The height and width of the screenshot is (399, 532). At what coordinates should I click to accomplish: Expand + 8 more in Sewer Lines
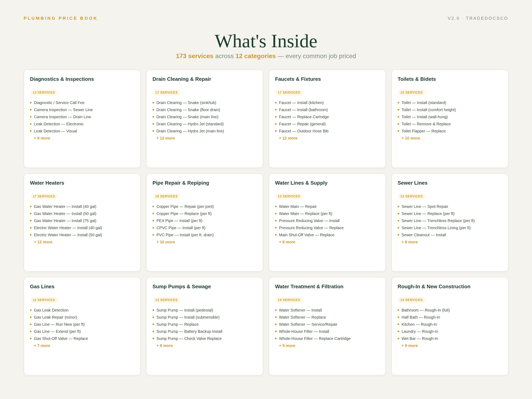coord(410,242)
